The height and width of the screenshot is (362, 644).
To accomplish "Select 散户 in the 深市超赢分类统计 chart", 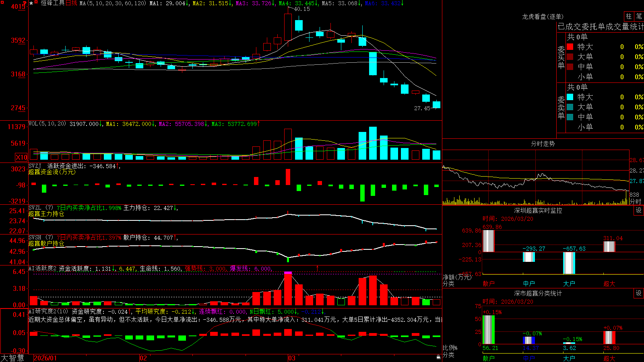I will click(x=489, y=358).
